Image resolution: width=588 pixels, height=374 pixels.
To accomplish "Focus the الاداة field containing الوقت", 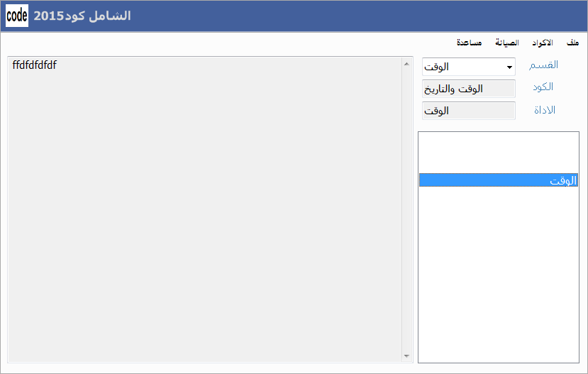I will (x=468, y=111).
